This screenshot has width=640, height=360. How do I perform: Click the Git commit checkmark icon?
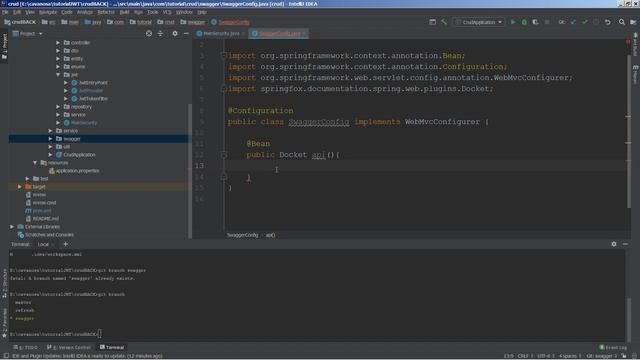click(585, 22)
